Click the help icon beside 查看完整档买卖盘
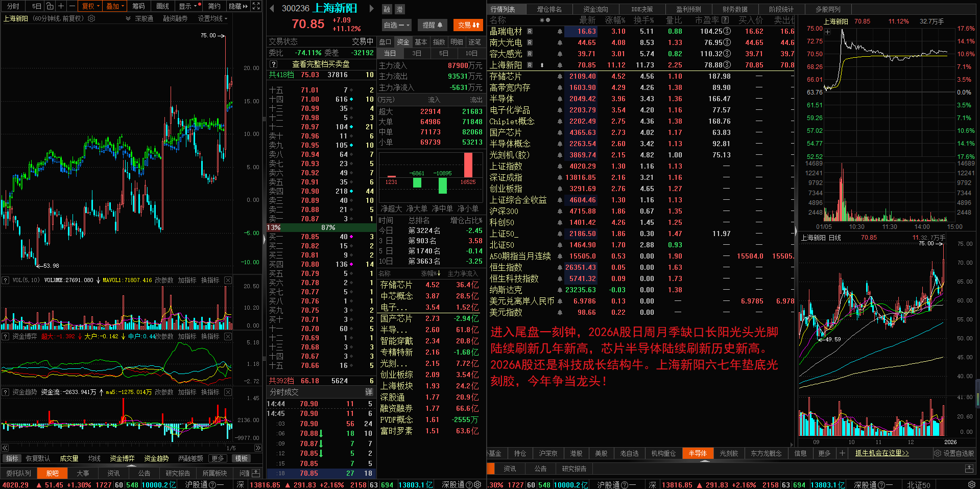 [274, 64]
